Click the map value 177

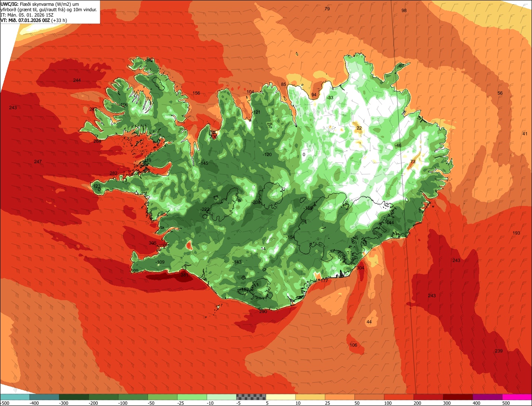pos(324,281)
